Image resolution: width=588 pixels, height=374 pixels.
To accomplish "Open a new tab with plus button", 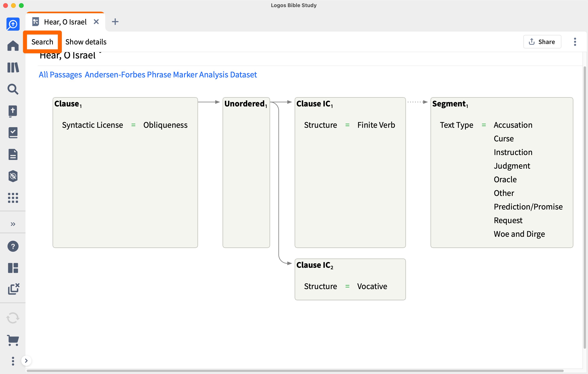I will (x=115, y=22).
